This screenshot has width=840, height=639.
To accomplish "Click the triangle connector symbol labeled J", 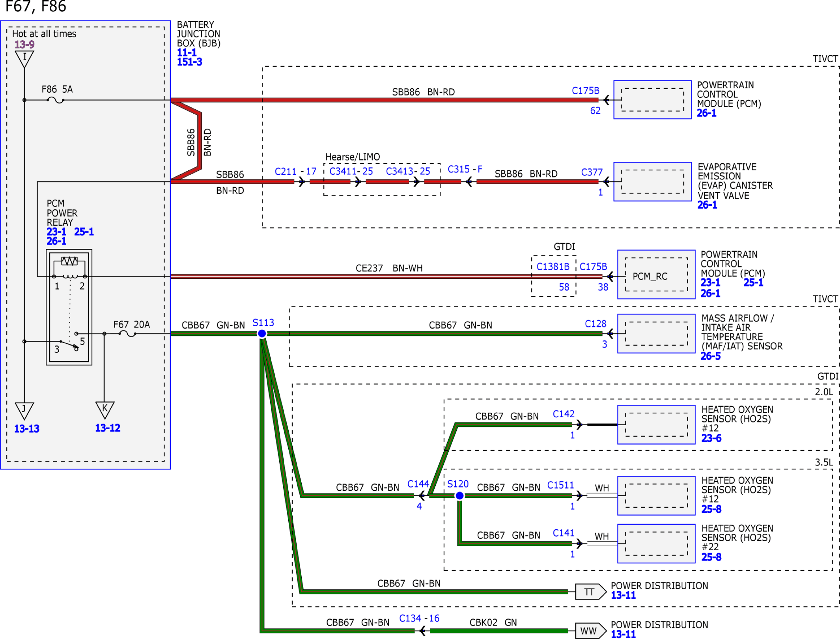I will 24,411.
